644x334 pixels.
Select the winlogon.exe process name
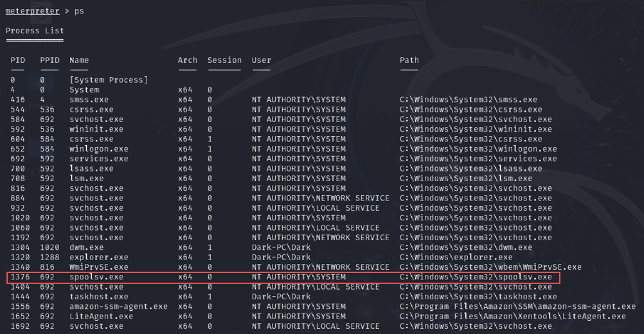point(99,149)
